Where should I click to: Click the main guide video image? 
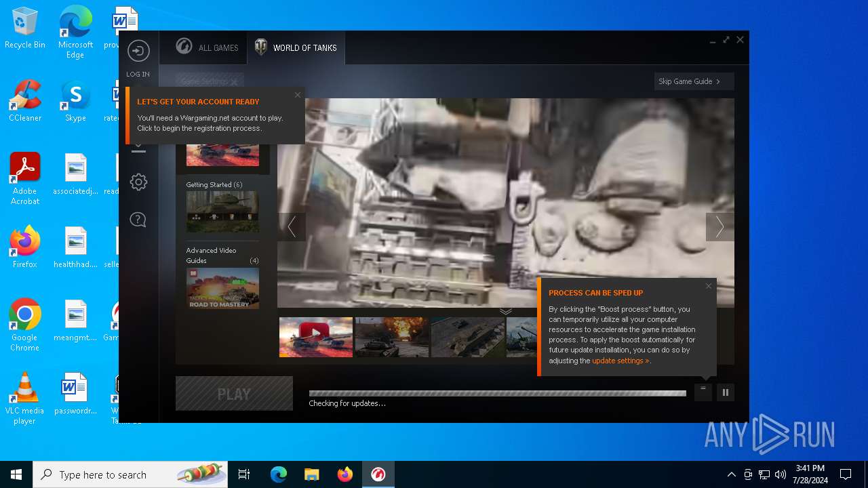[506, 203]
